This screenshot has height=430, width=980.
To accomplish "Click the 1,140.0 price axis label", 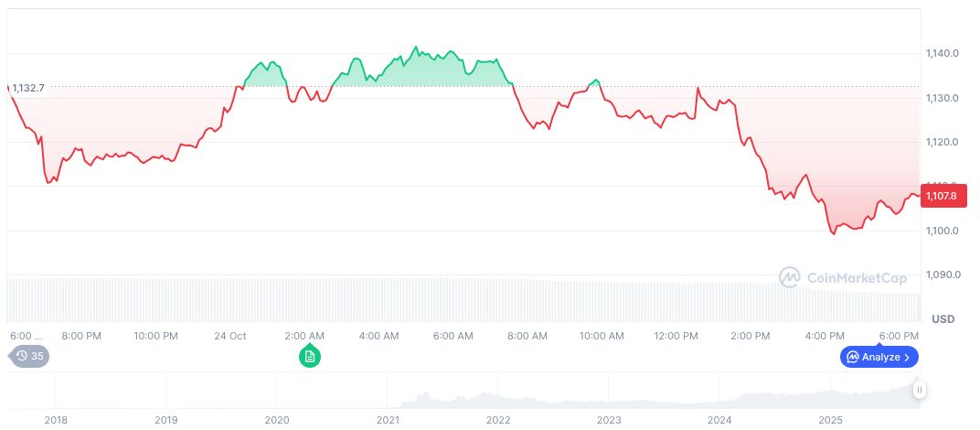I will [942, 54].
